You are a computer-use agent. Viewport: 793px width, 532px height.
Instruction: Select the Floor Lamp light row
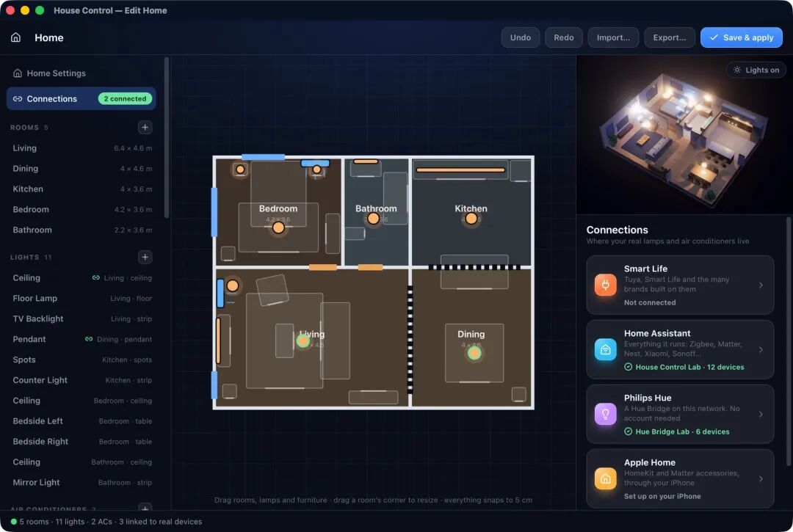point(82,298)
